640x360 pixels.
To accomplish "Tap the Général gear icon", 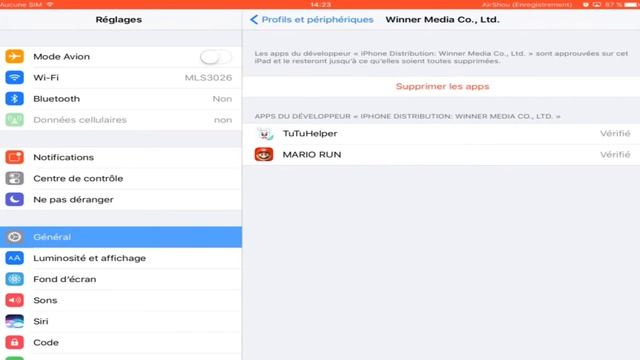I will 14,237.
